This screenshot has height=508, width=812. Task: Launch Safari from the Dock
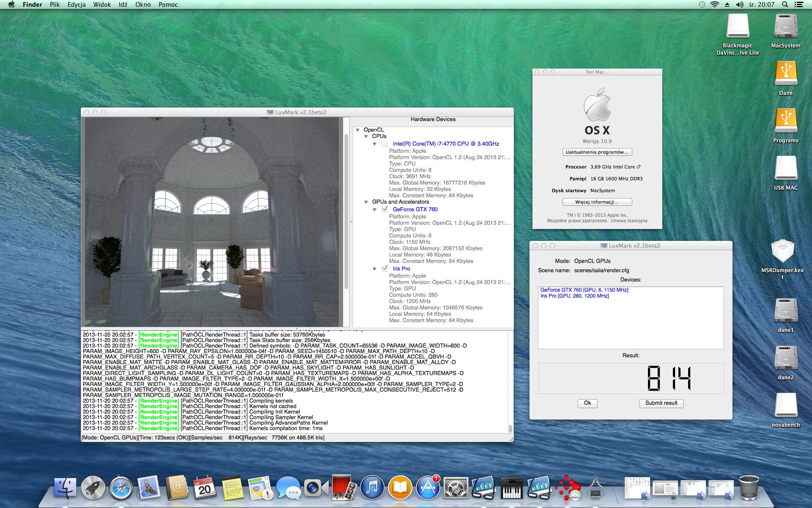coord(121,488)
